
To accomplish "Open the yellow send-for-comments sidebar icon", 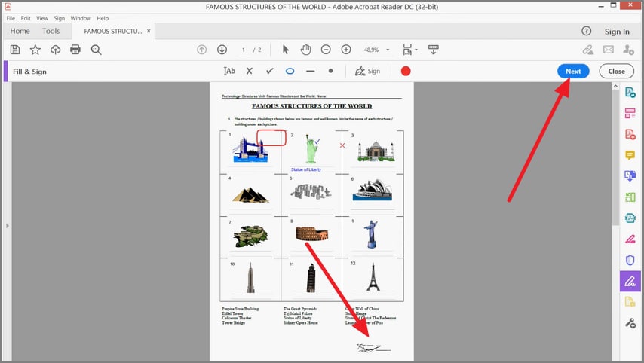I will coord(630,302).
